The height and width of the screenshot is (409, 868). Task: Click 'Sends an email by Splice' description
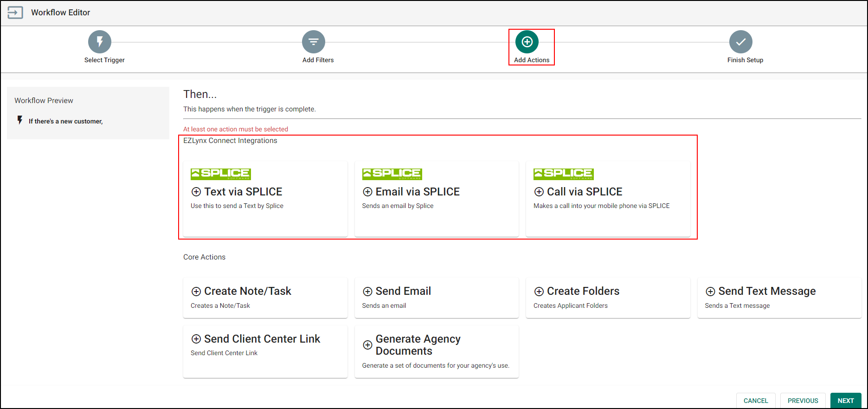398,206
